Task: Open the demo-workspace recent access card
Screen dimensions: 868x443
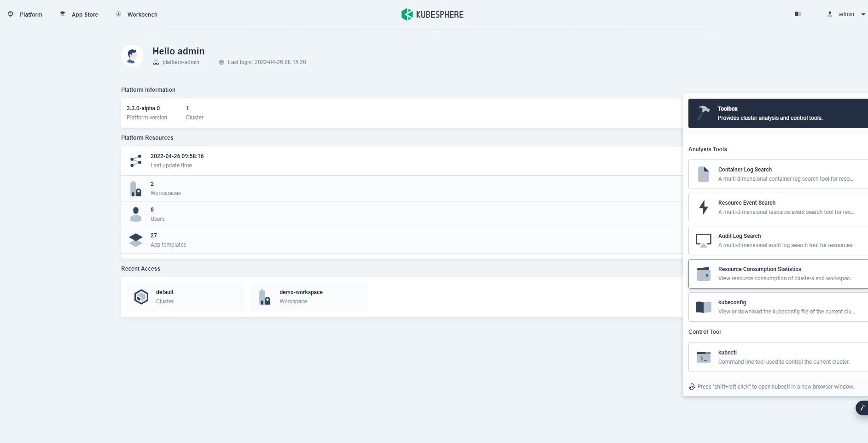Action: pos(309,297)
